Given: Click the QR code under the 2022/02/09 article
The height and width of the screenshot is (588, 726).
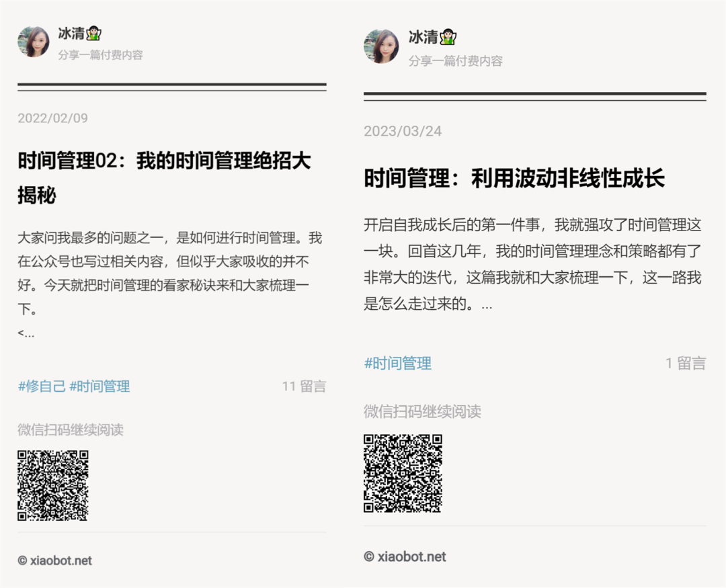Looking at the screenshot, I should pos(53,486).
